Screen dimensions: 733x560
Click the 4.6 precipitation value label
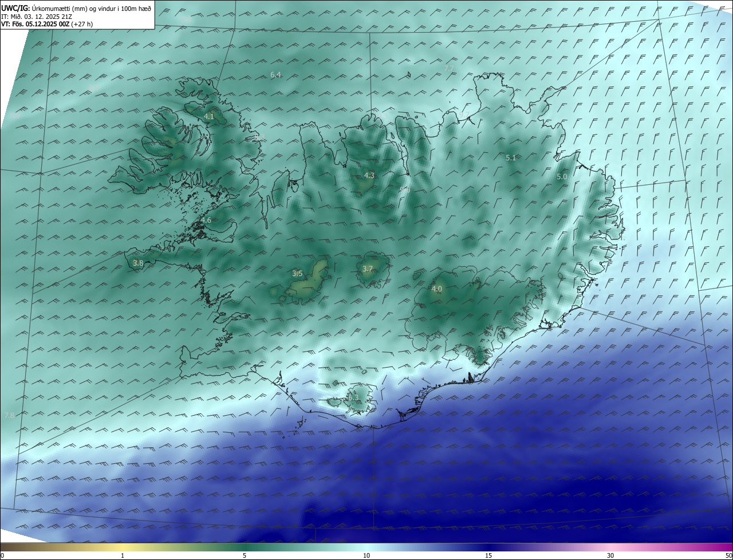coord(206,220)
